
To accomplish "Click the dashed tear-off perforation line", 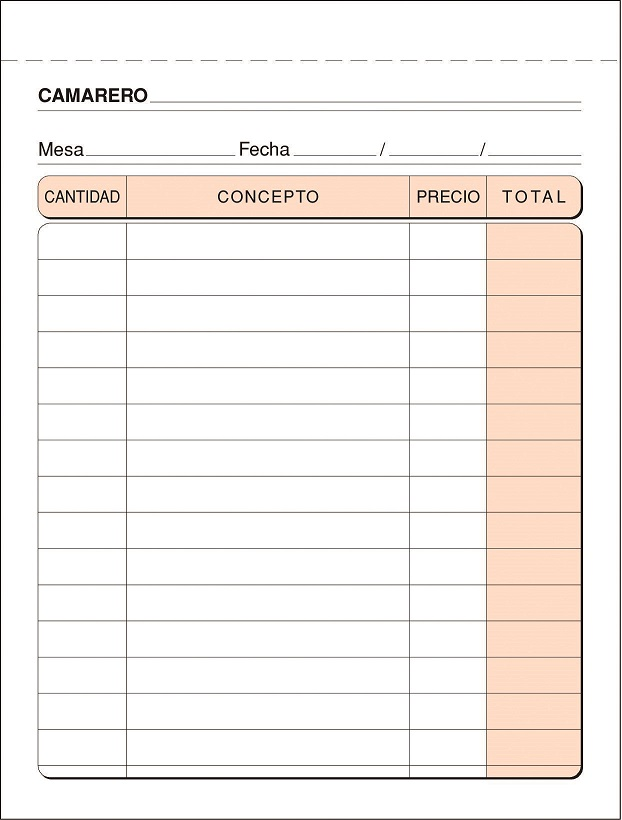I will (x=311, y=61).
